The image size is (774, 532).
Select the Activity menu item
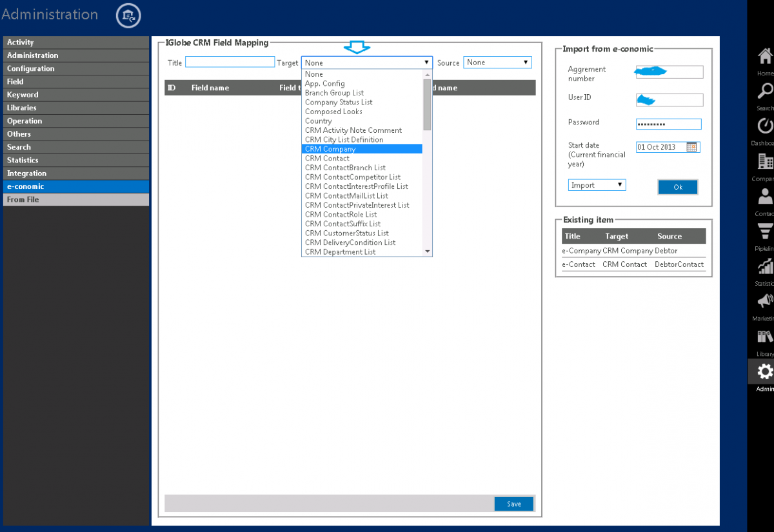[76, 43]
